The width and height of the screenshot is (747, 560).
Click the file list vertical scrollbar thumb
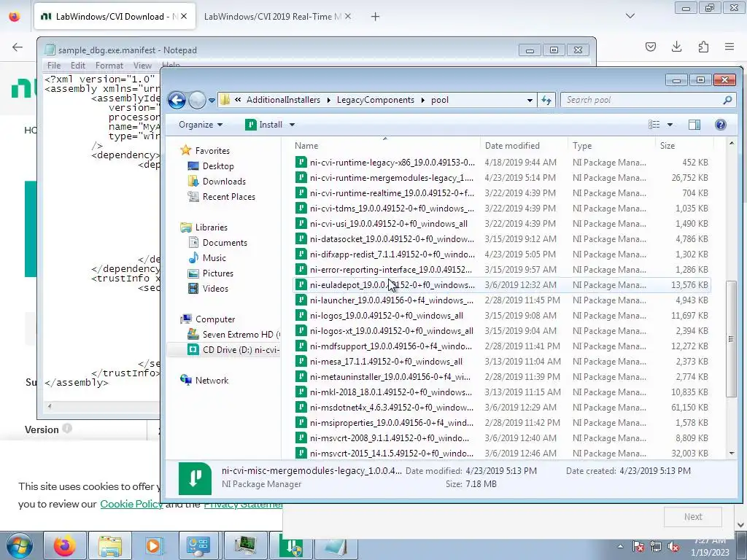tap(731, 338)
